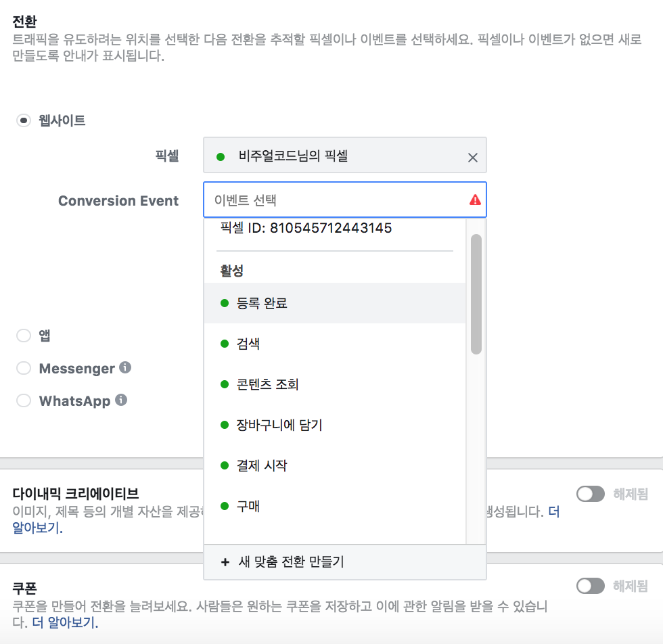Click the green dot beside 콘텐츠 조회

[x=224, y=384]
